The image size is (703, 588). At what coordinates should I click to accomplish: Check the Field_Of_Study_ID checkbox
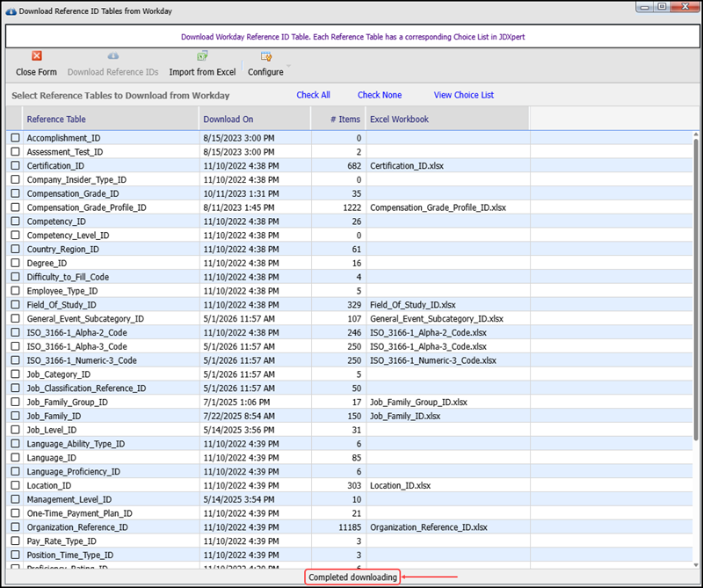[x=15, y=304]
